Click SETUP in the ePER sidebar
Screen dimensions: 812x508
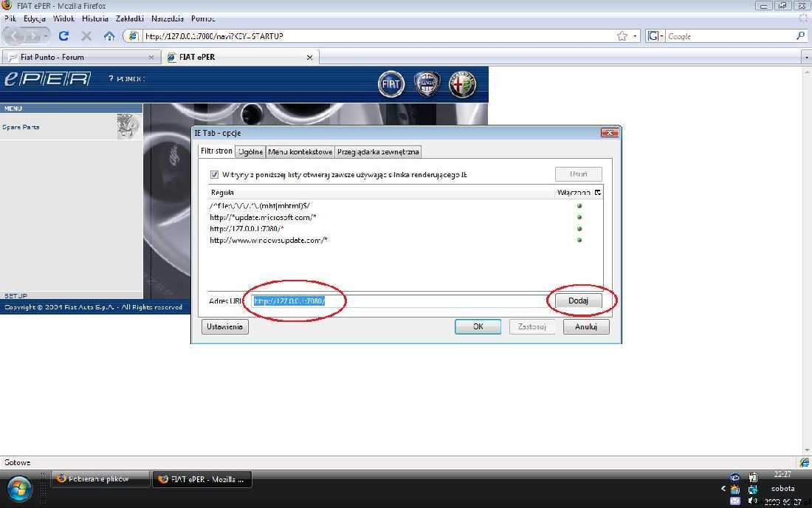click(16, 295)
